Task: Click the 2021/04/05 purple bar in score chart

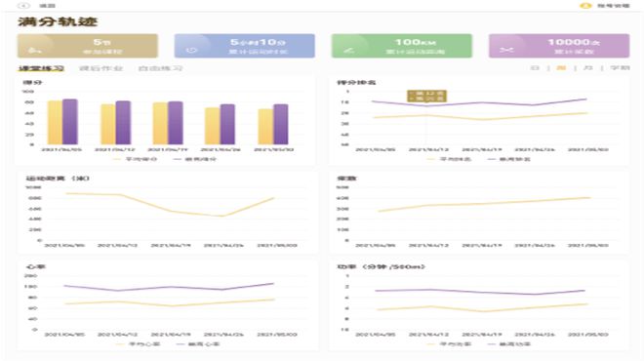Action: click(x=70, y=122)
